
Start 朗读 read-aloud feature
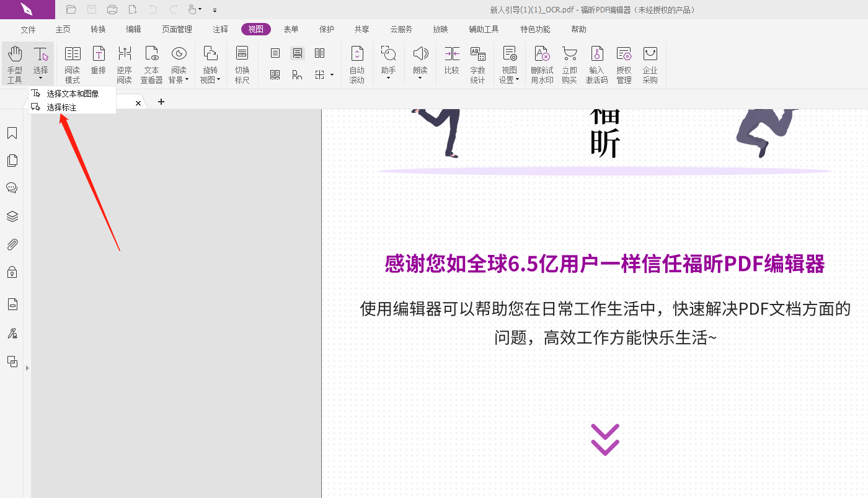click(x=420, y=62)
